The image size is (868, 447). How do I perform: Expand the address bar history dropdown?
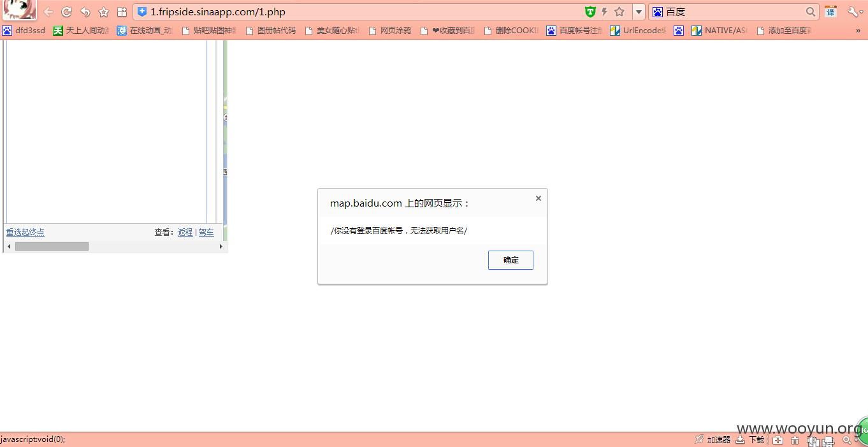click(x=639, y=12)
